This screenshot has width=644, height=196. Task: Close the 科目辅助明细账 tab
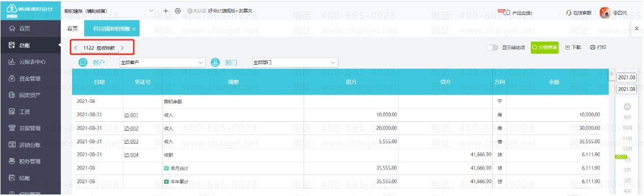tap(134, 30)
